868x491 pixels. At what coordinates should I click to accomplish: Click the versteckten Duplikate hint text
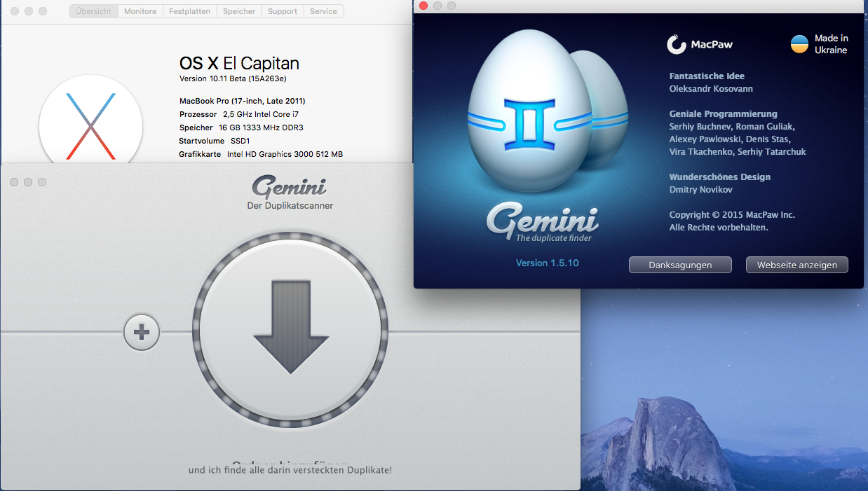pos(290,470)
